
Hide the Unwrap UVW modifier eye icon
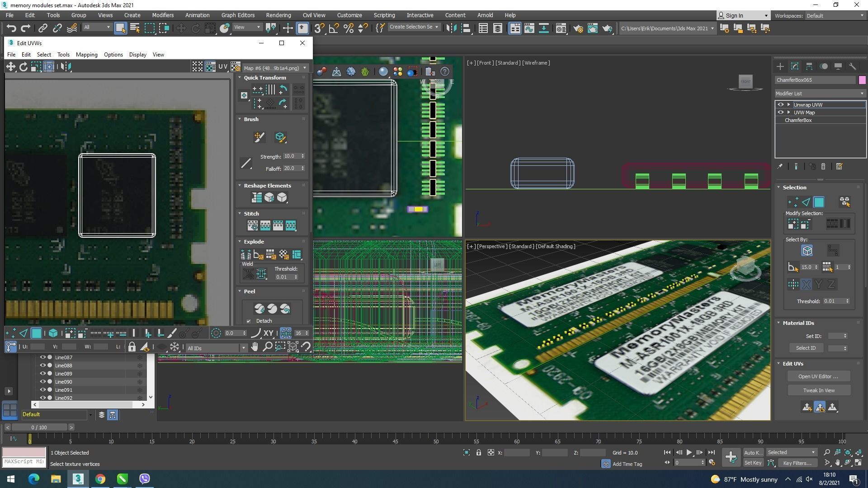[780, 104]
